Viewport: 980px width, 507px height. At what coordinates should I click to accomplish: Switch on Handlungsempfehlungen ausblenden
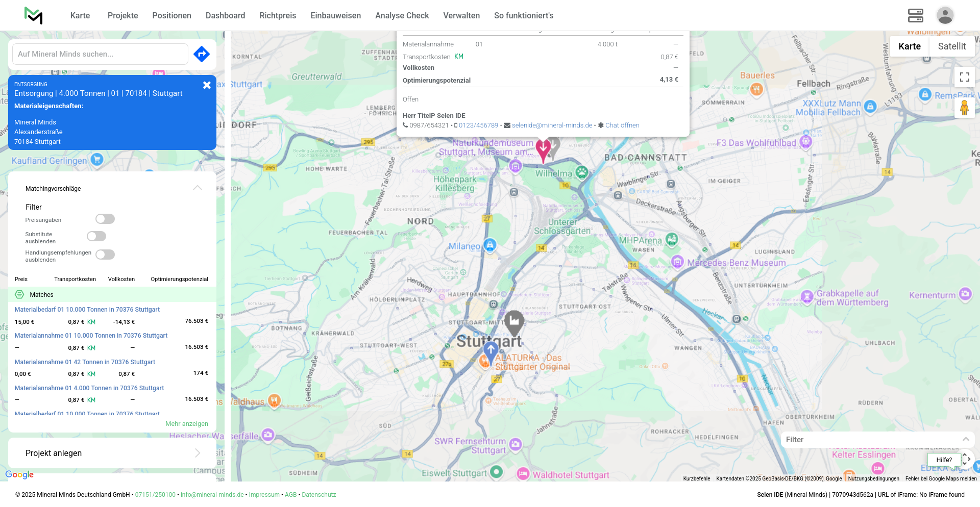click(x=105, y=255)
